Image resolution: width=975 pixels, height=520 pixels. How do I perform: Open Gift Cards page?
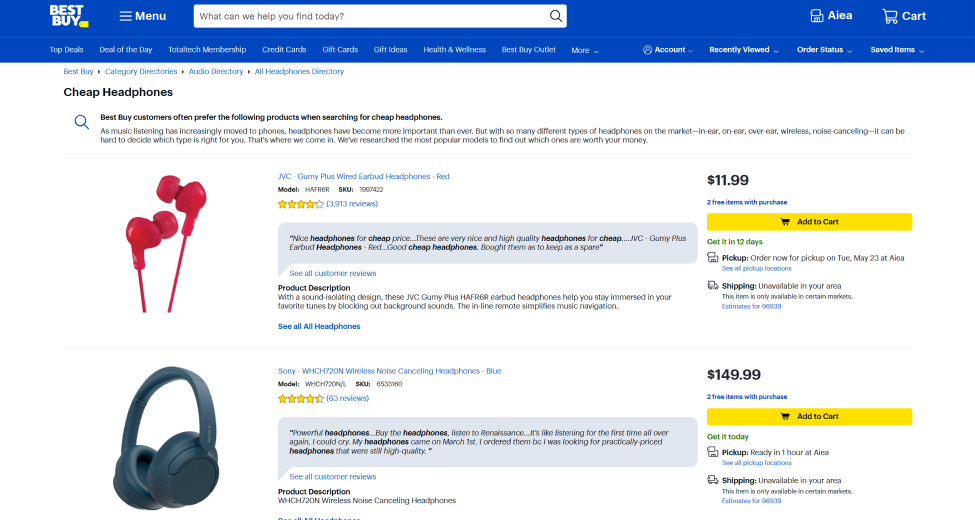[340, 50]
